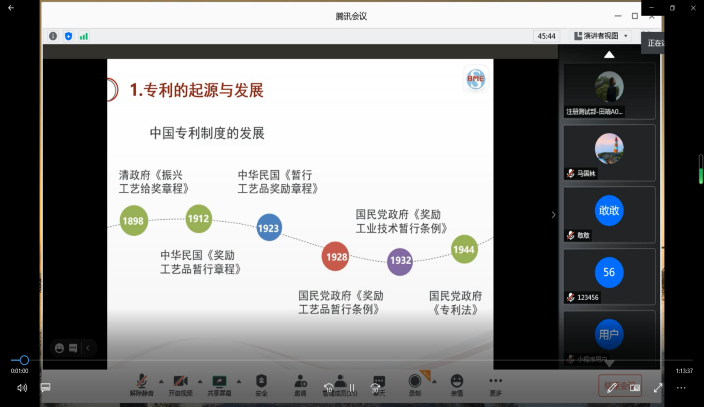Open the security shield icon (安全)
Image resolution: width=704 pixels, height=407 pixels.
[x=261, y=382]
